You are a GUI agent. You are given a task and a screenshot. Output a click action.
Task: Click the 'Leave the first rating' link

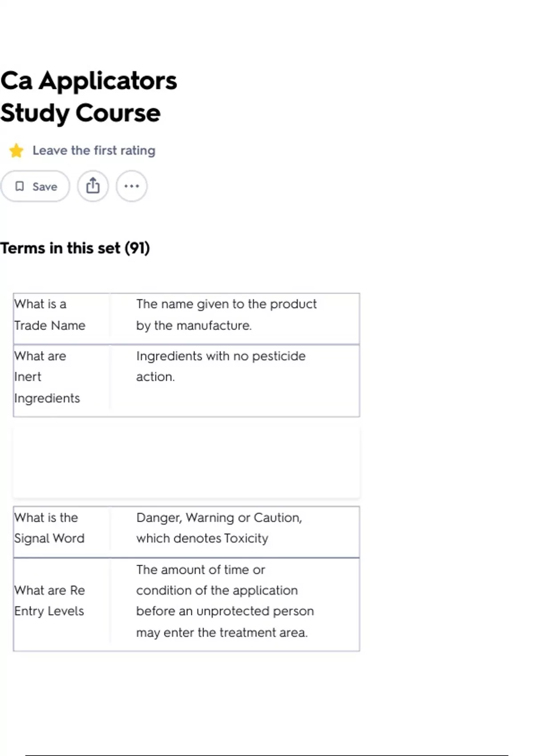pyautogui.click(x=94, y=150)
